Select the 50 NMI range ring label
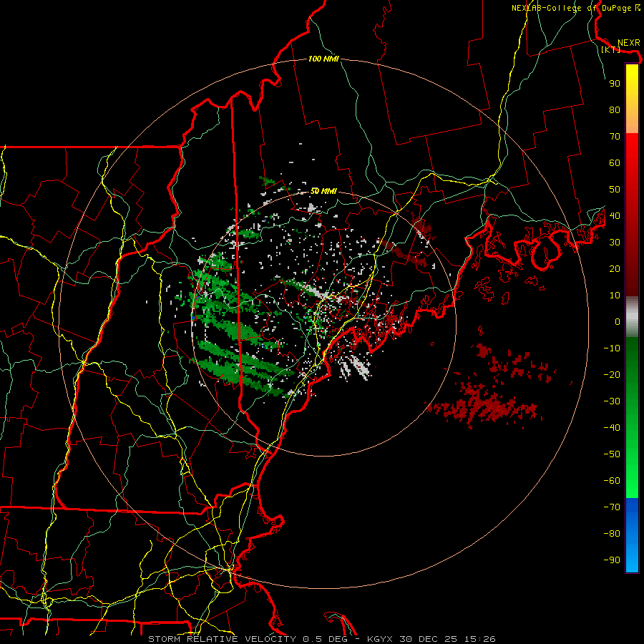Screen dimensions: 644x644 [323, 191]
